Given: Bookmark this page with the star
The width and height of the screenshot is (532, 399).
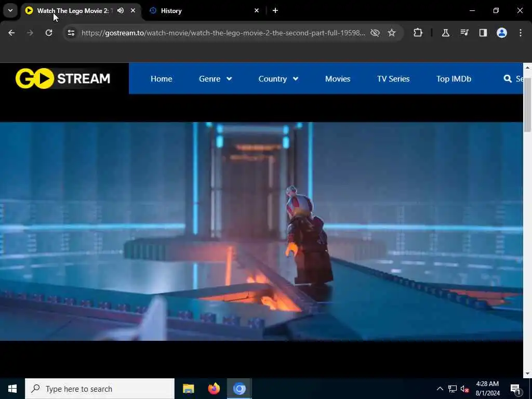Looking at the screenshot, I should pos(392,33).
